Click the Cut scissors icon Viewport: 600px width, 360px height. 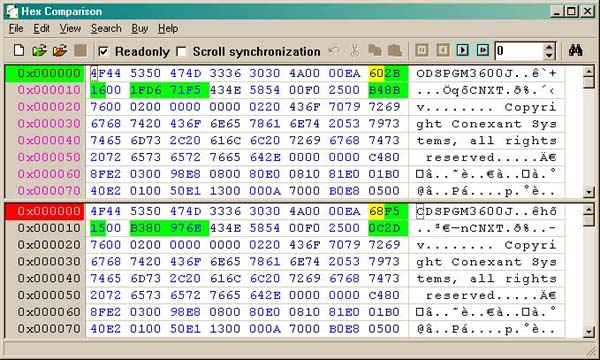click(x=355, y=50)
